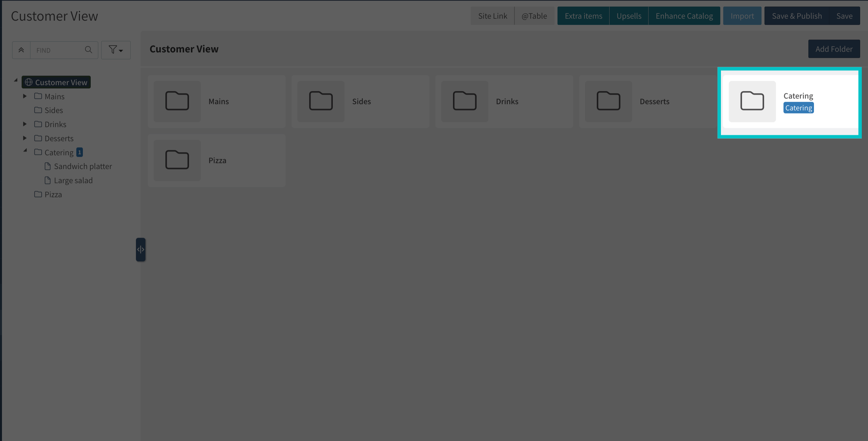Click the @Table button

pos(534,16)
